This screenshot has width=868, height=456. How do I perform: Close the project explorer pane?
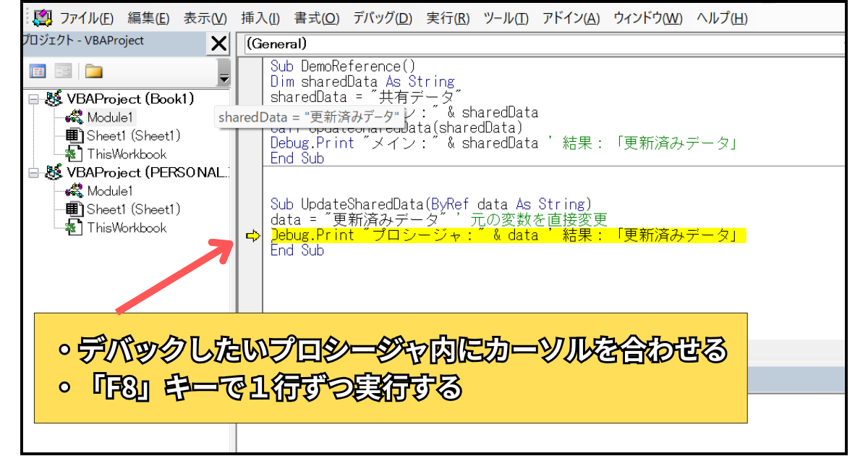(218, 44)
